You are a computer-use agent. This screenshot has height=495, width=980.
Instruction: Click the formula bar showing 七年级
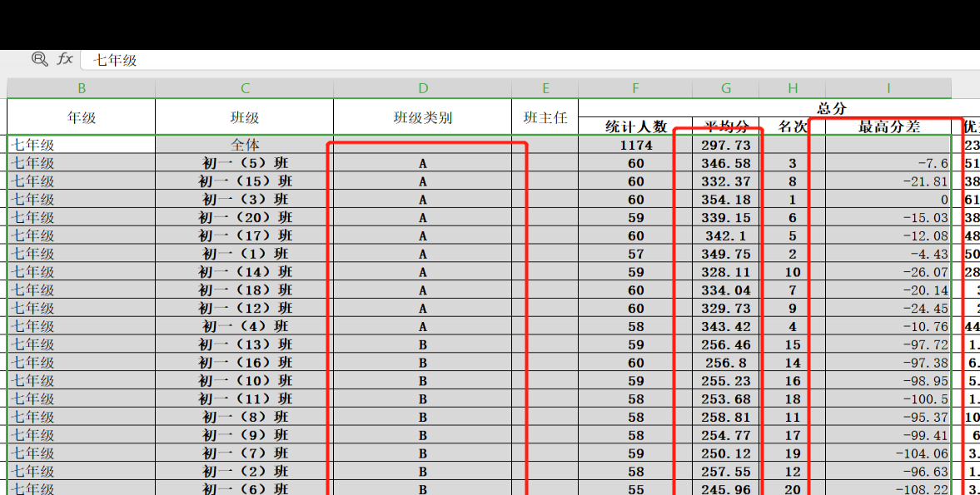point(530,60)
